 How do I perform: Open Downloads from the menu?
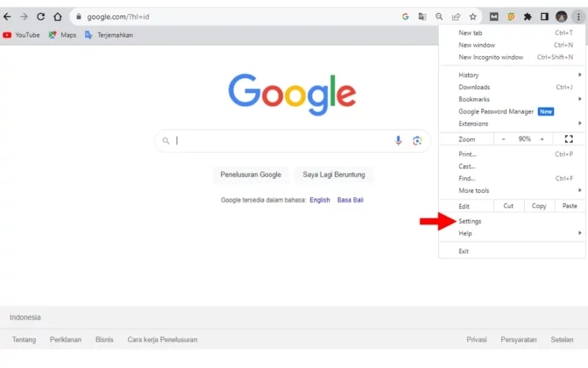(x=512, y=87)
